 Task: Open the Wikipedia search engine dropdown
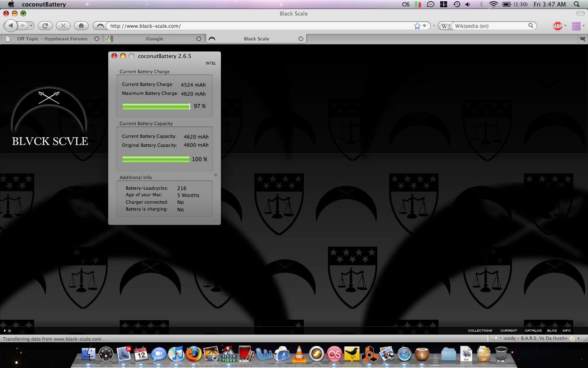(445, 26)
